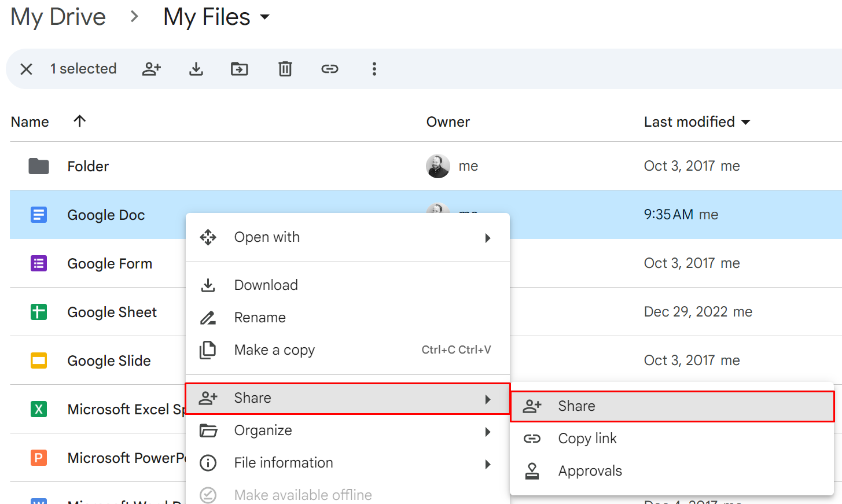Select Share in the main context menu
The image size is (842, 504).
(348, 398)
